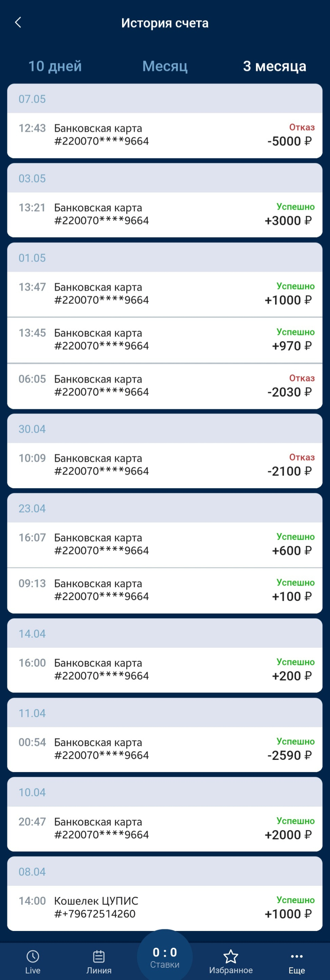The height and width of the screenshot is (980, 330).
Task: Open the Кошелек ЦУПИС +1000 ₽ entry
Action: pyautogui.click(x=165, y=908)
